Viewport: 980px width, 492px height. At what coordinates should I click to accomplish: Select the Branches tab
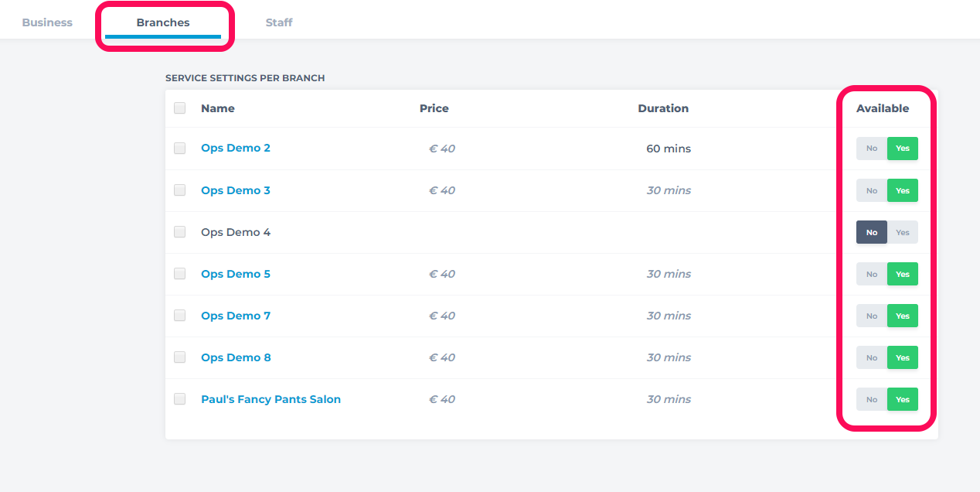coord(163,22)
